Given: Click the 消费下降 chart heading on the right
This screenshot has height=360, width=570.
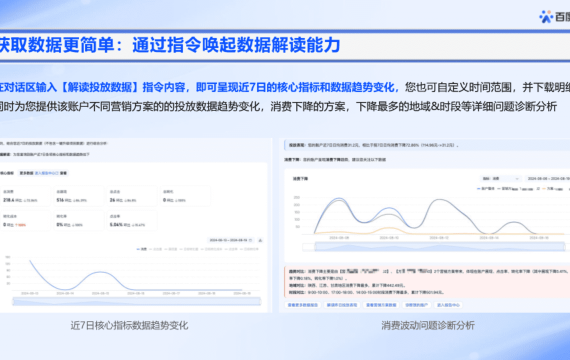Looking at the screenshot, I should 300,179.
